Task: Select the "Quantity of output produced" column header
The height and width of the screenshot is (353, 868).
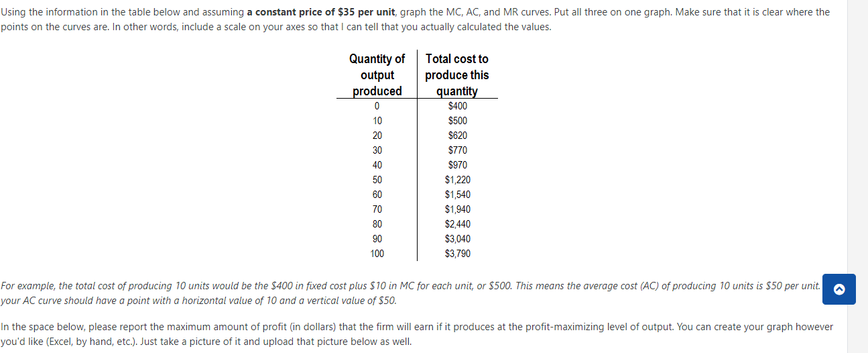Action: 377,74
